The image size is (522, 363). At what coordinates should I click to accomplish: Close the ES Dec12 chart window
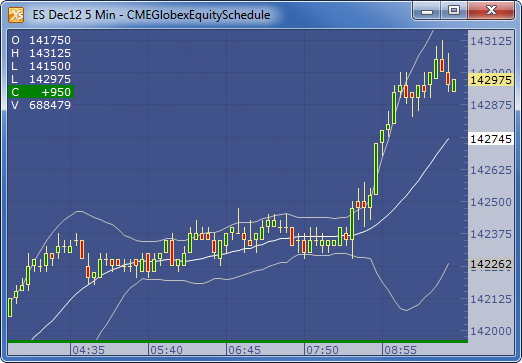click(x=491, y=11)
